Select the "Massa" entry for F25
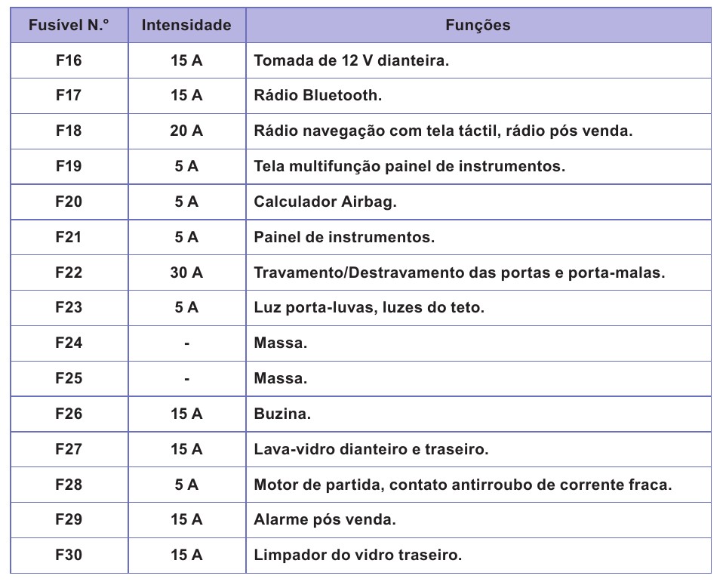 (281, 379)
